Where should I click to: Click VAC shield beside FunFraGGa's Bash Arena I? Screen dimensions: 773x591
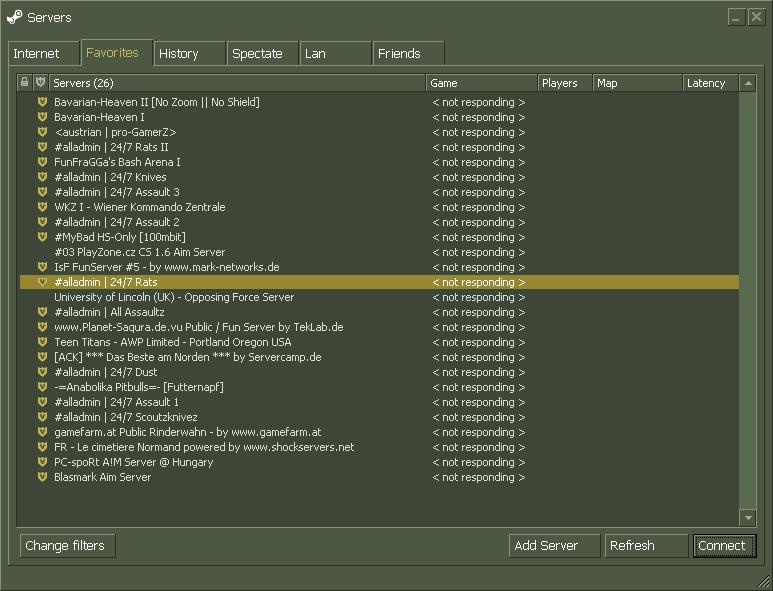coord(42,162)
